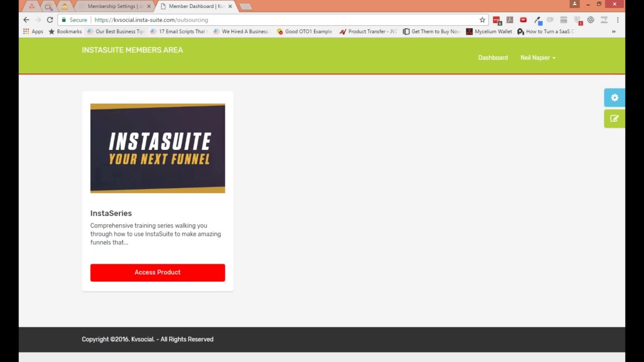Screen dimensions: 644x362
Task: Open the blue gear settings side button
Action: click(x=614, y=98)
